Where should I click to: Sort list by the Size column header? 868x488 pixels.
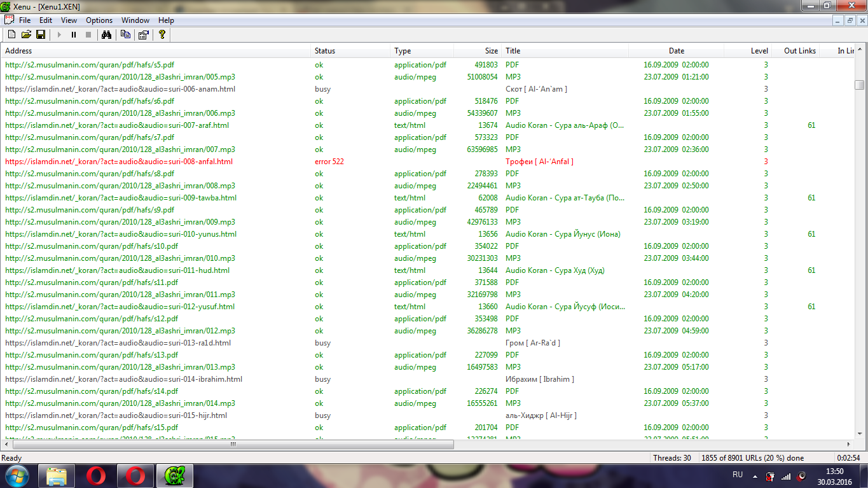click(491, 51)
